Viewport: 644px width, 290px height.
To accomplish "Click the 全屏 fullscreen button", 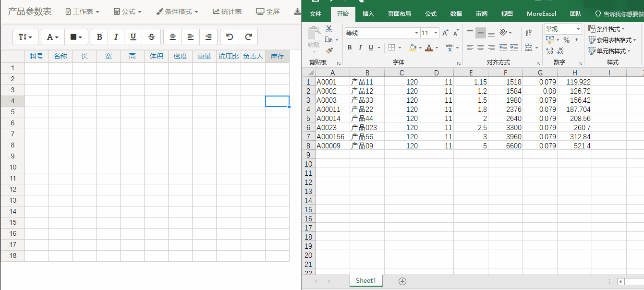I will pyautogui.click(x=267, y=12).
